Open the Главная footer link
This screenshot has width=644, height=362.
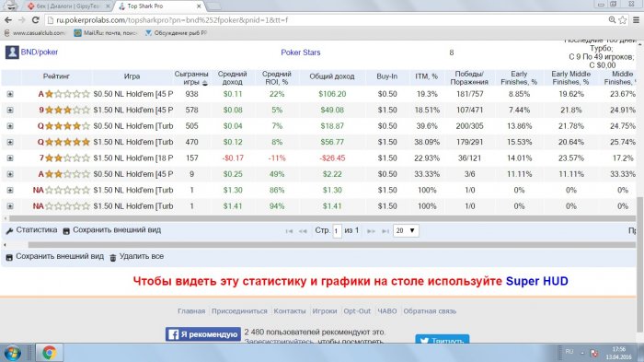coord(191,311)
